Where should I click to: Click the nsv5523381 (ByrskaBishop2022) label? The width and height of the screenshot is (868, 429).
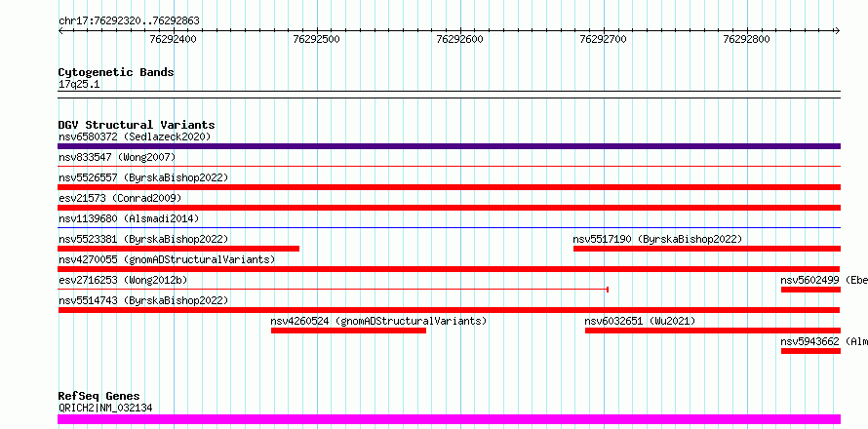tap(143, 239)
